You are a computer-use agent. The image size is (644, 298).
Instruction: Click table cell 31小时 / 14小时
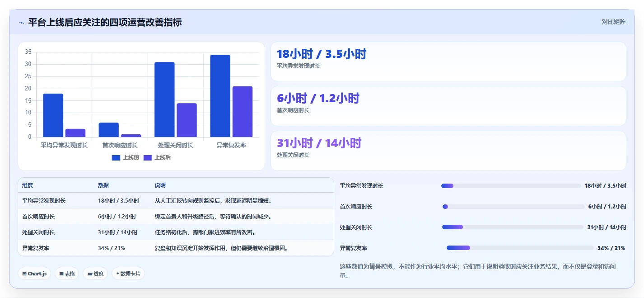click(x=118, y=232)
